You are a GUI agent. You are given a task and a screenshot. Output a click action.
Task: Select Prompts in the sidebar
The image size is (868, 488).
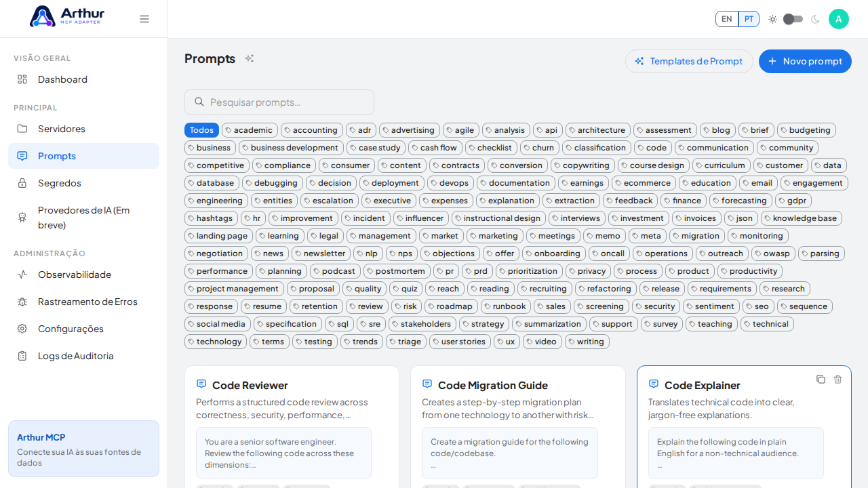tap(83, 156)
